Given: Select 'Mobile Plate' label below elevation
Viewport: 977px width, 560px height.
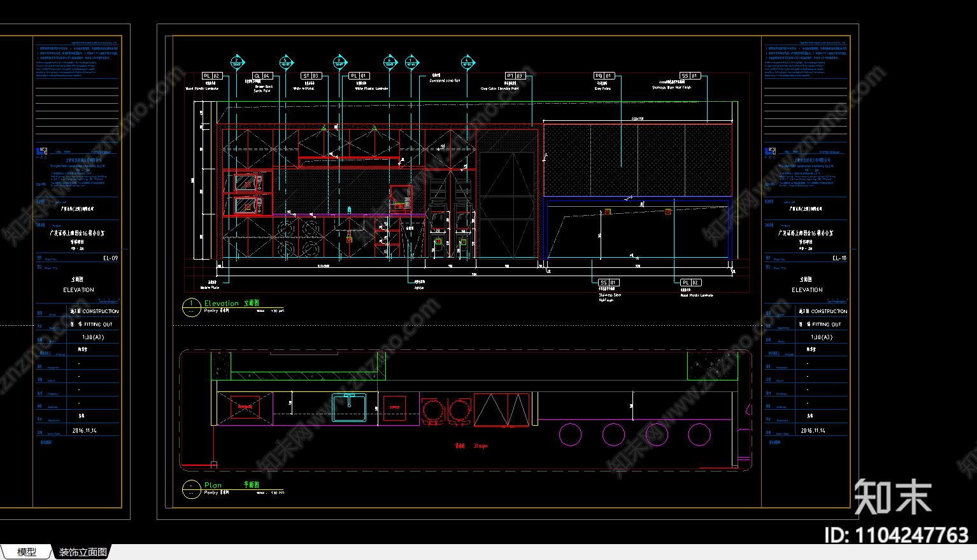Looking at the screenshot, I should pyautogui.click(x=210, y=288).
